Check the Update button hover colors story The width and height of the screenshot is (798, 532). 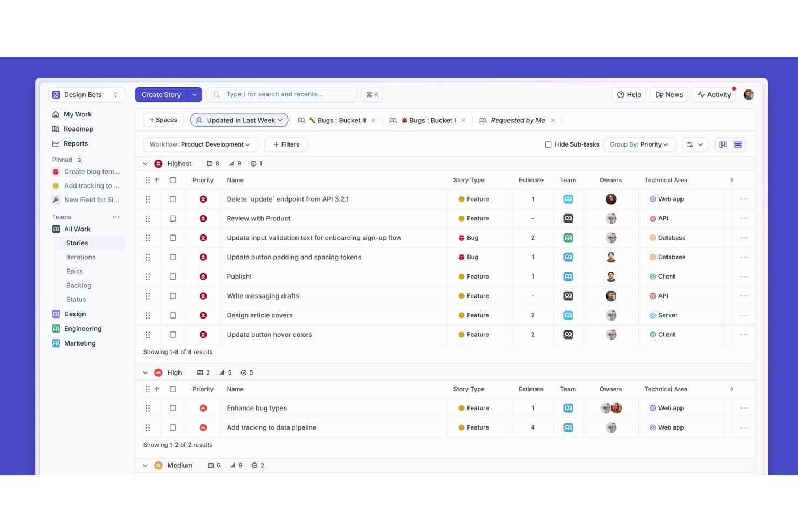click(173, 335)
